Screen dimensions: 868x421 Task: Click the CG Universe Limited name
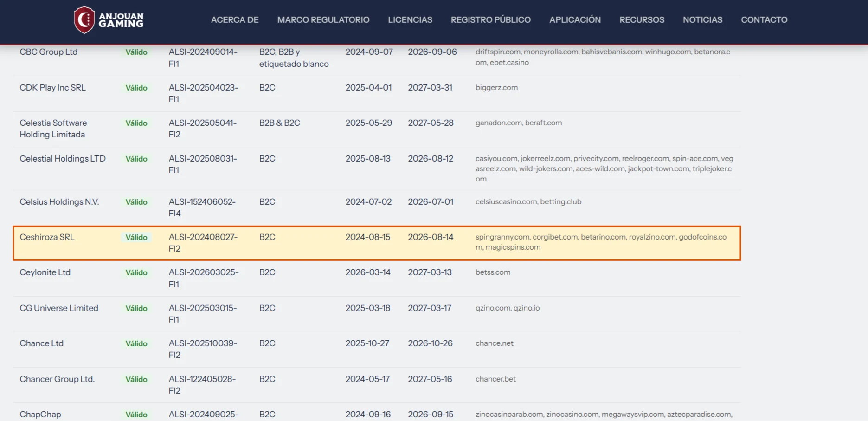coord(59,308)
